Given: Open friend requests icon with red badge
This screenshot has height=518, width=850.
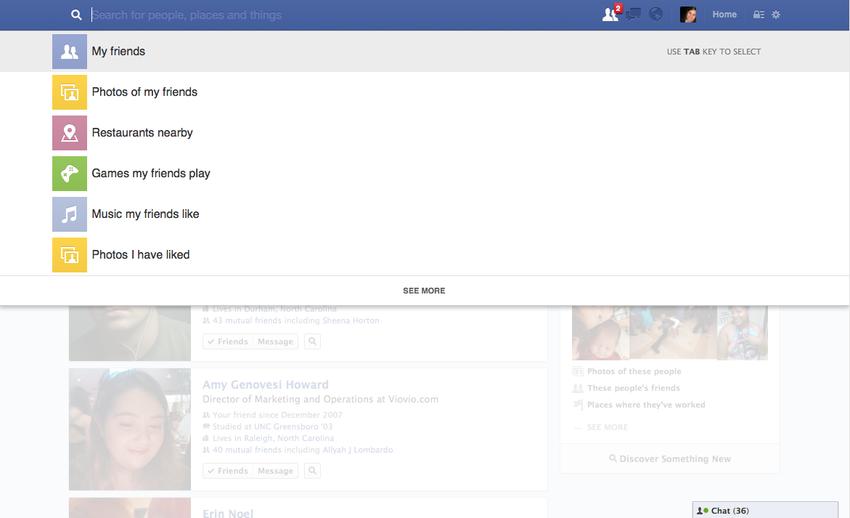Looking at the screenshot, I should coord(610,14).
